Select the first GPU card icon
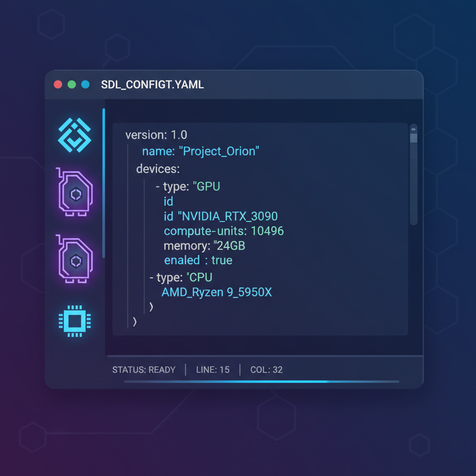Screen dimensions: 476x476 pos(74,193)
